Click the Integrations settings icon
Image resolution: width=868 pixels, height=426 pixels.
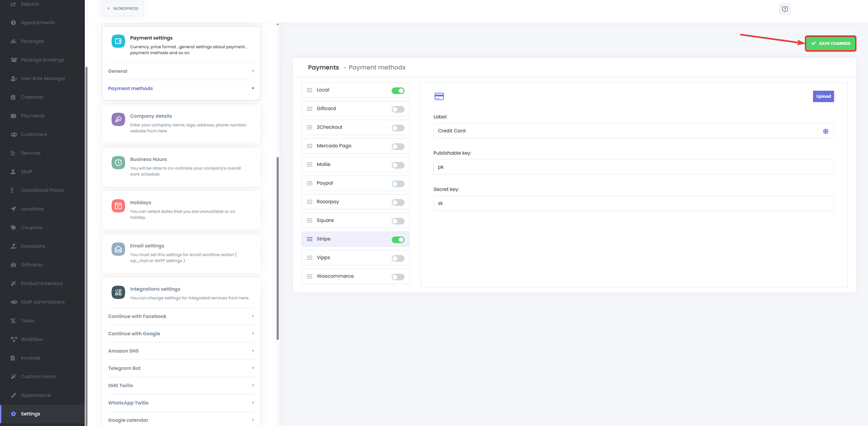click(x=118, y=293)
